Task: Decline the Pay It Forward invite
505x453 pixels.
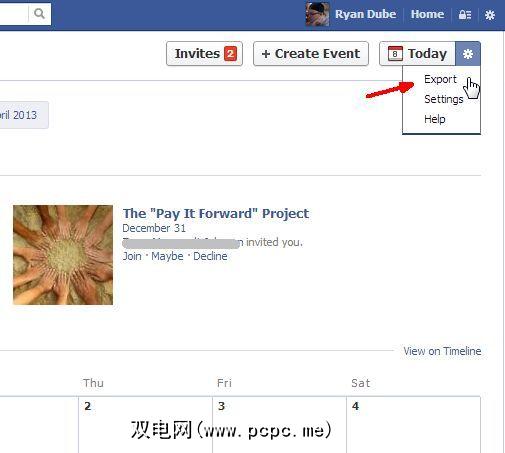Action: click(210, 256)
